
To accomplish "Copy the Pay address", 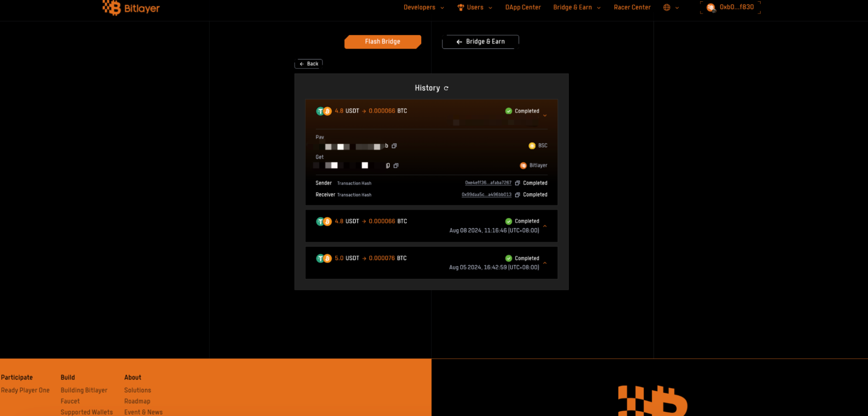I will tap(394, 146).
